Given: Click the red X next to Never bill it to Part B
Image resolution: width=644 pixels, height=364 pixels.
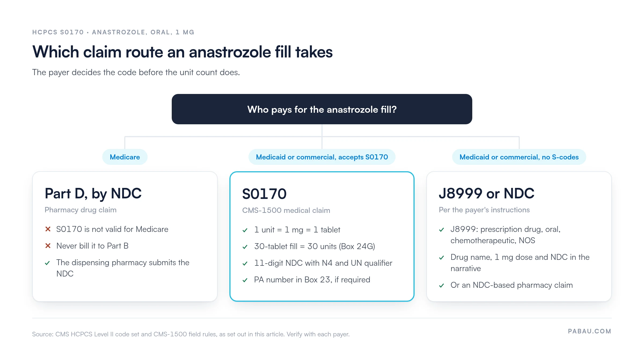Looking at the screenshot, I should (x=48, y=246).
